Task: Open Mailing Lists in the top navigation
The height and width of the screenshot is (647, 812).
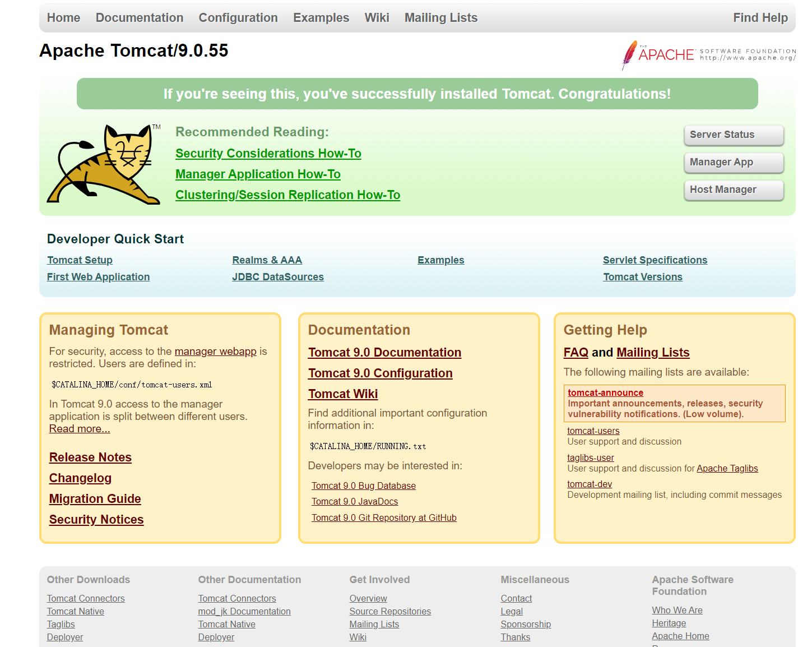Action: coord(441,18)
